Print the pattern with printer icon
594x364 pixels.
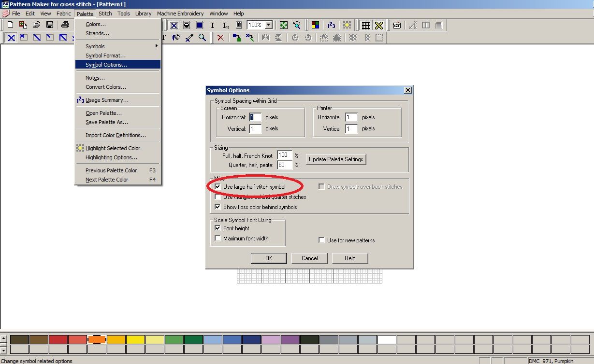(x=65, y=25)
